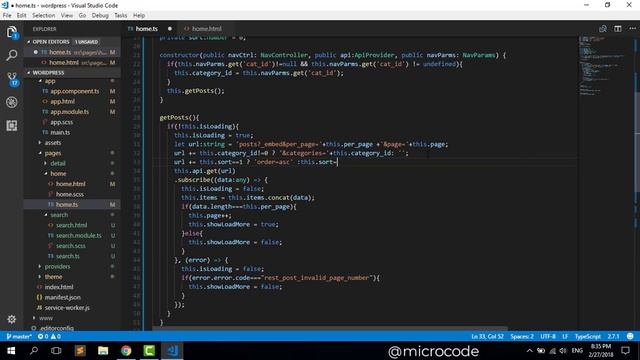Open File Explorer from the taskbar
The width and height of the screenshot is (640, 360).
(103, 351)
